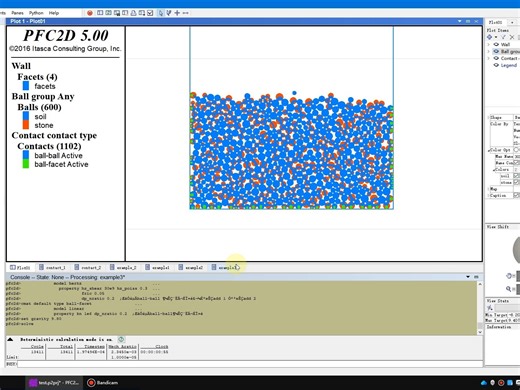Open the Console pane dropdown arrow
The height and width of the screenshot is (390, 520).
[468, 277]
